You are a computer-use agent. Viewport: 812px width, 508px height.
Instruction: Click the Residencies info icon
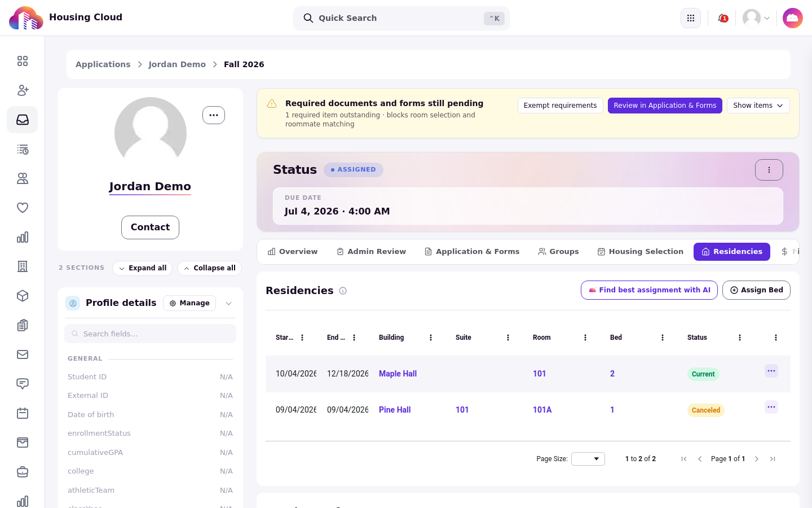[343, 291]
